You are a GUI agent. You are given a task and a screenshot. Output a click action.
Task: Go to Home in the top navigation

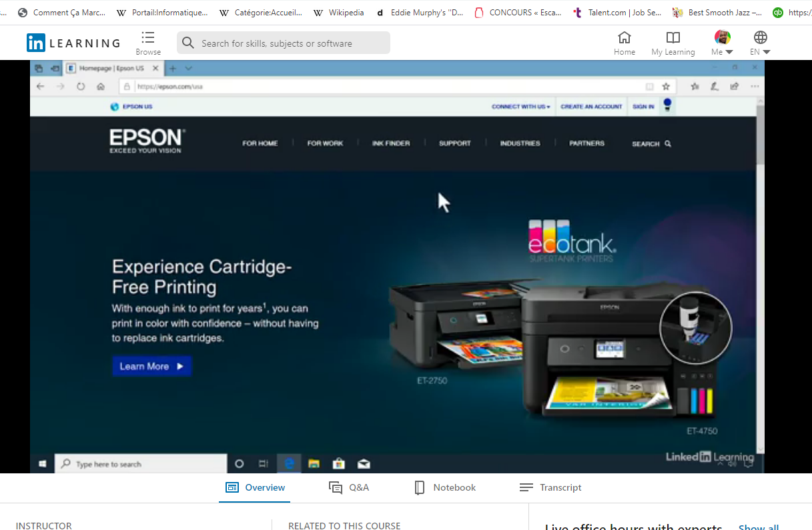pyautogui.click(x=625, y=43)
